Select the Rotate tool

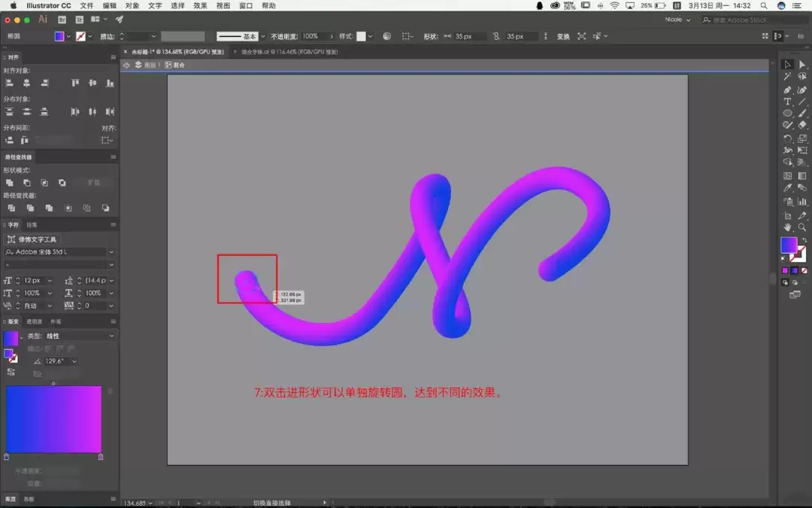point(787,138)
